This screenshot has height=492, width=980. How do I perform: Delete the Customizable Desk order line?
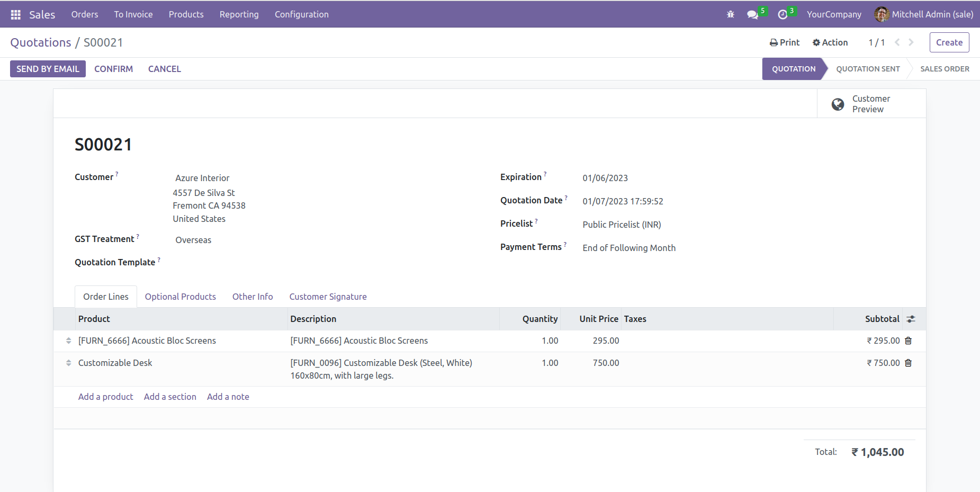tap(909, 363)
